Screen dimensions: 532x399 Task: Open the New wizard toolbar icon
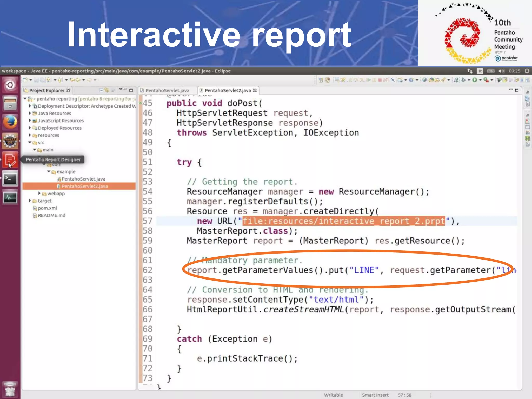coord(25,80)
